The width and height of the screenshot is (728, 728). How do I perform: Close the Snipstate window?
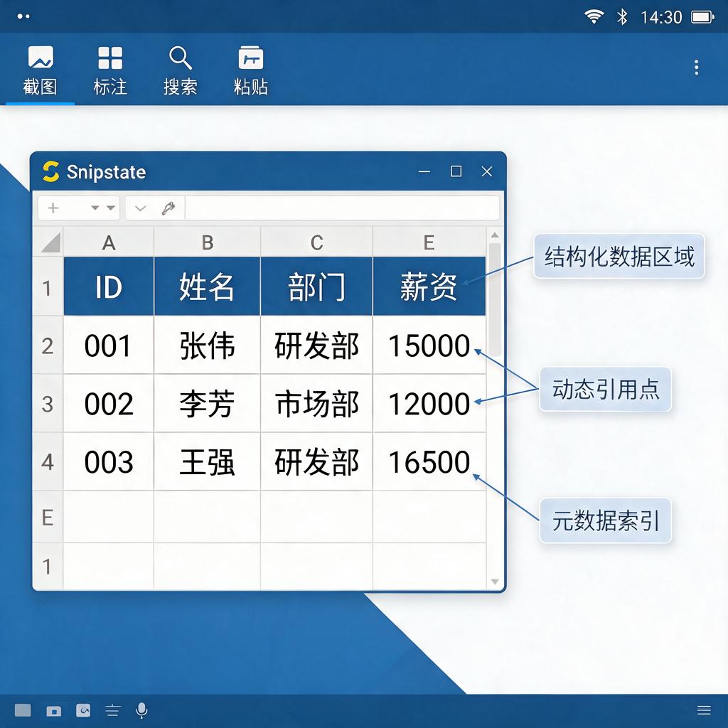[x=486, y=171]
